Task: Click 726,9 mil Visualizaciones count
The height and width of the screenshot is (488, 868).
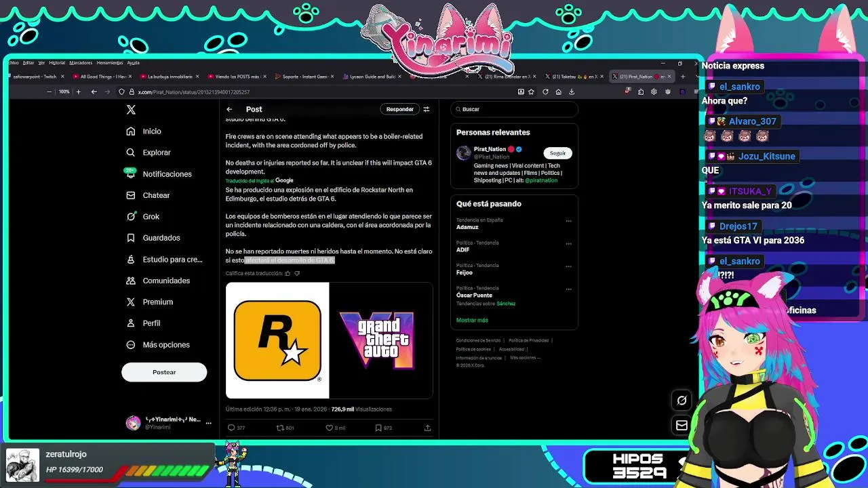Action: (x=361, y=409)
